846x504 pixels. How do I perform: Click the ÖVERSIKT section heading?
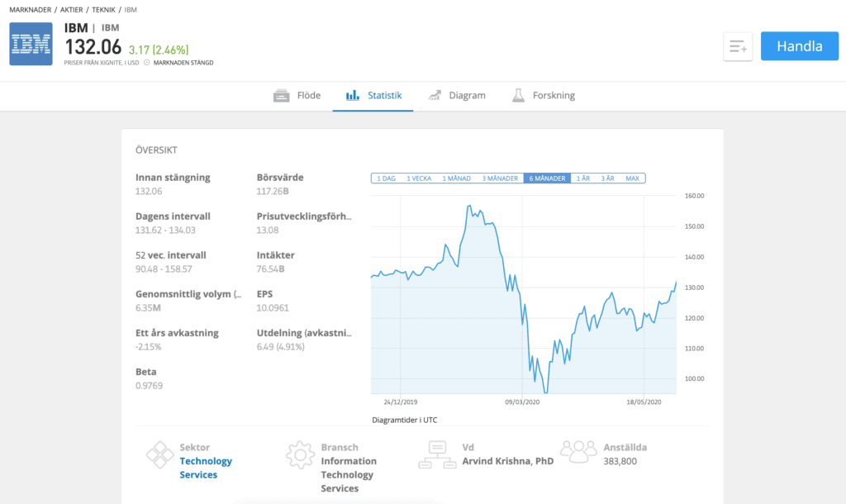pos(156,150)
